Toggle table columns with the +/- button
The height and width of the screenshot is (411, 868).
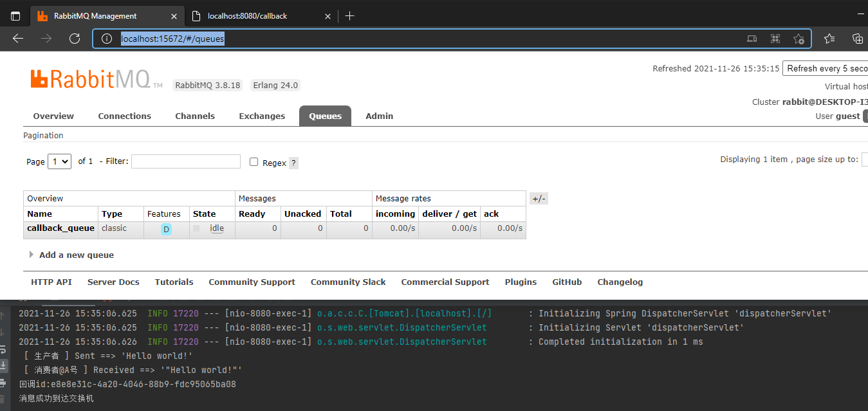(539, 199)
